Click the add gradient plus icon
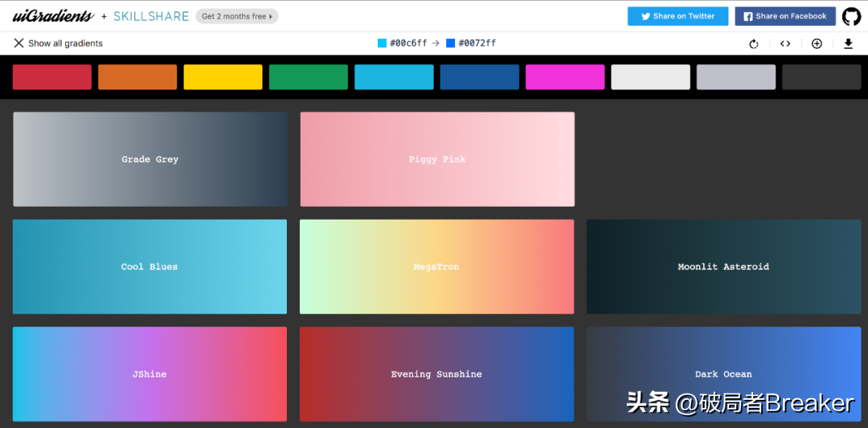Viewport: 868px width, 428px height. coord(817,43)
